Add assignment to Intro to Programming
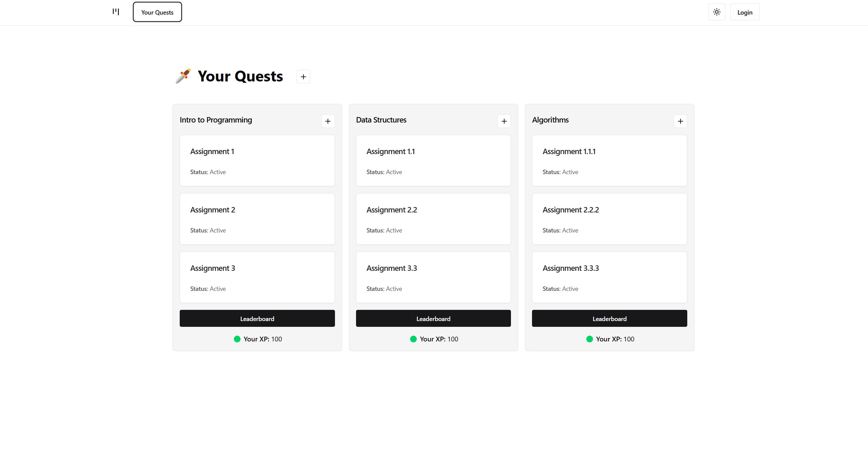This screenshot has height=449, width=868. point(328,121)
